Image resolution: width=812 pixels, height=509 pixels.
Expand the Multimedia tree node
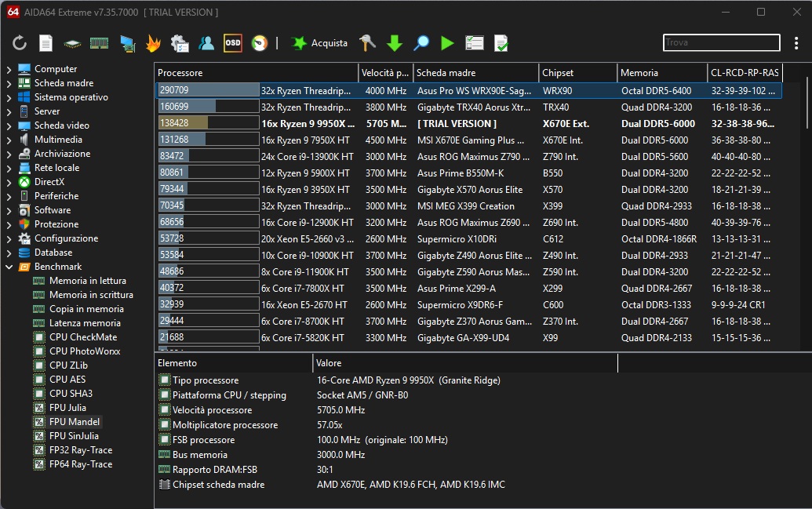[x=9, y=140]
